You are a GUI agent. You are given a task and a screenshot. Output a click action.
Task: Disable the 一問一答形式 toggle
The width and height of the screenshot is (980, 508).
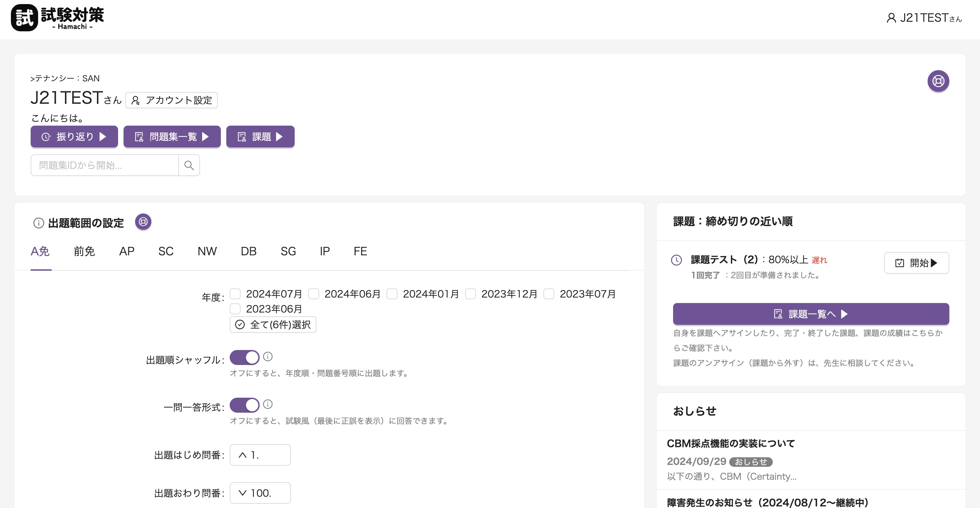pos(244,405)
